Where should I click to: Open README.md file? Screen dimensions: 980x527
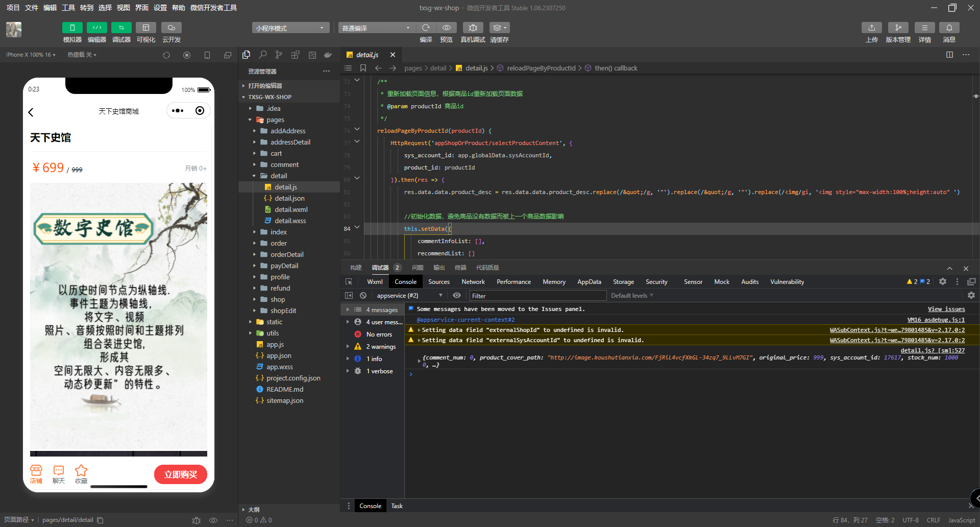pyautogui.click(x=285, y=389)
